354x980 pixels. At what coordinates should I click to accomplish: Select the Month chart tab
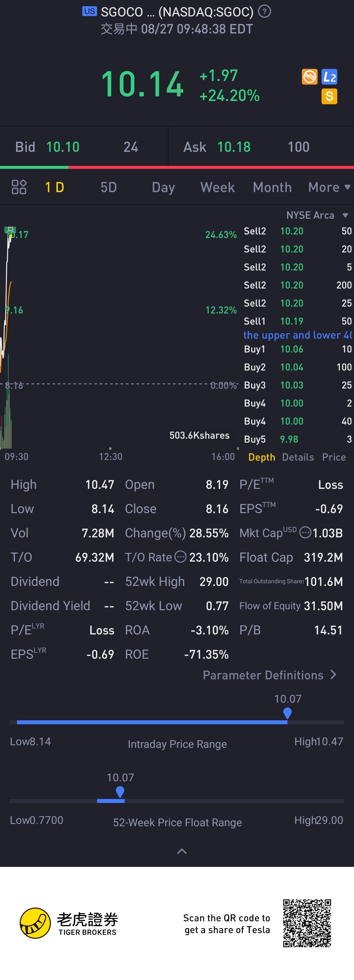click(272, 187)
